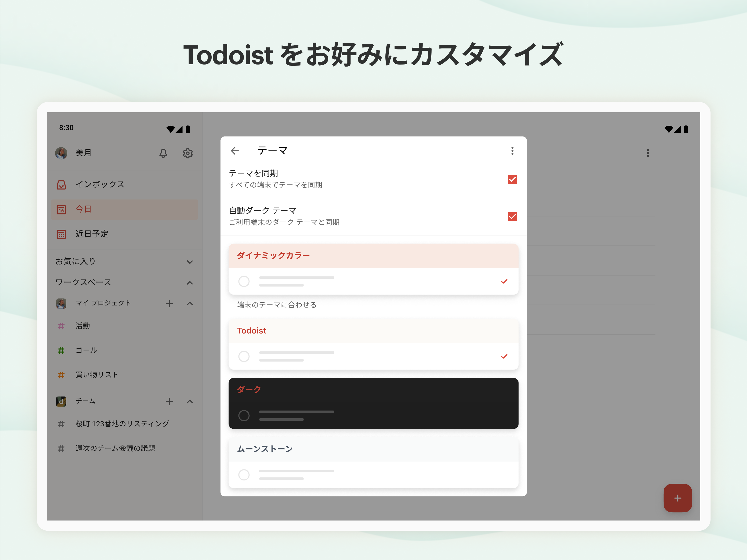Open 今日 view in sidebar

(x=124, y=209)
